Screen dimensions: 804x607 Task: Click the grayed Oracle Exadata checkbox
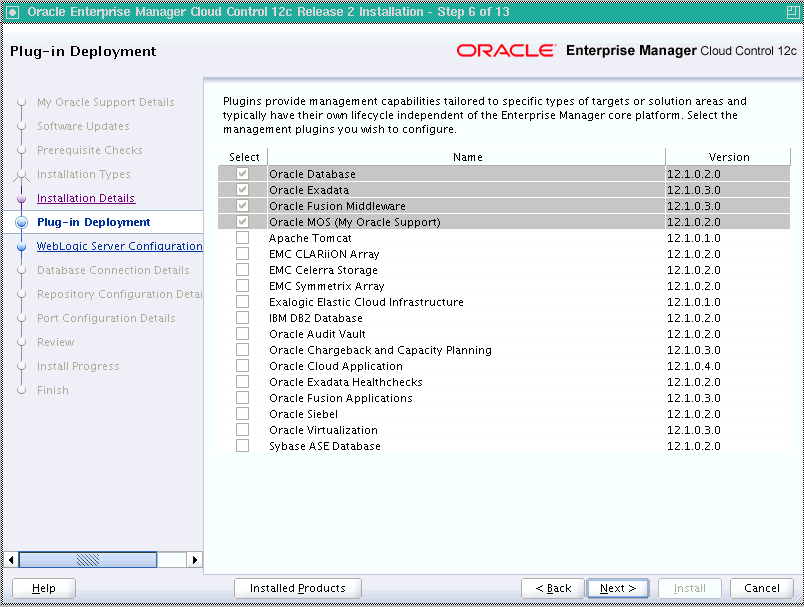243,190
